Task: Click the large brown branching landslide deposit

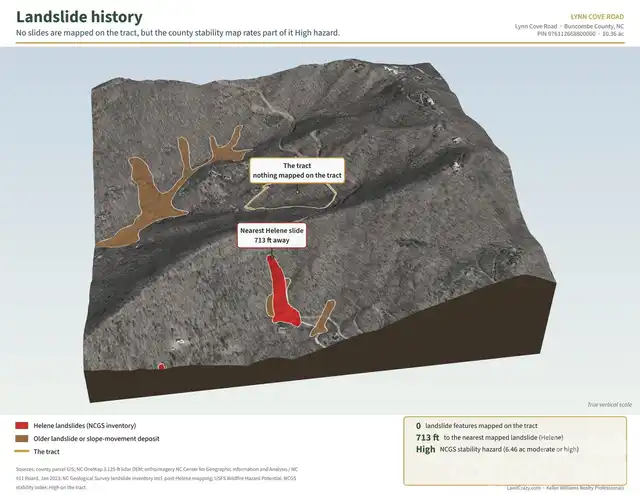Action: 163,190
